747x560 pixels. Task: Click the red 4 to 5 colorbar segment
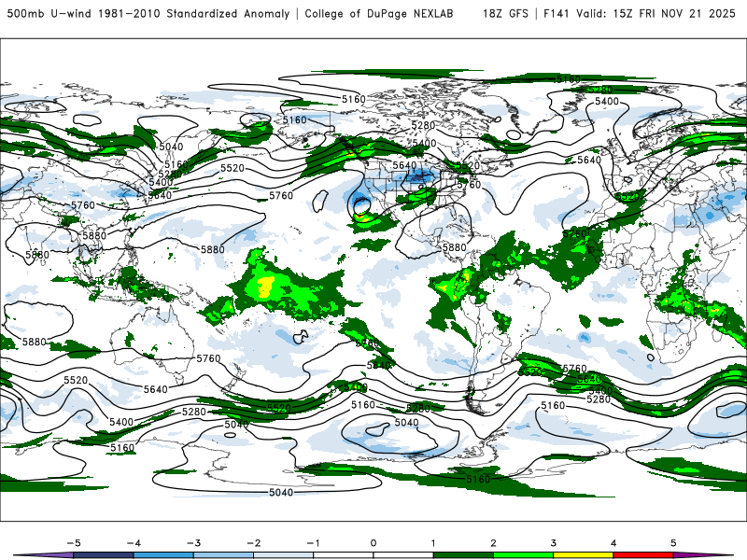pos(643,555)
